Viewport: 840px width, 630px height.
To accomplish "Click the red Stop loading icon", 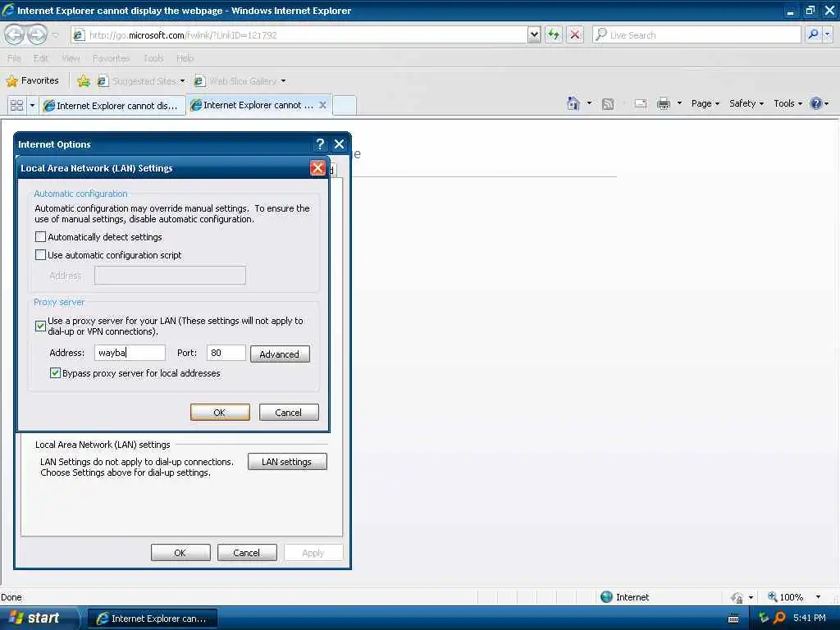I will [575, 34].
